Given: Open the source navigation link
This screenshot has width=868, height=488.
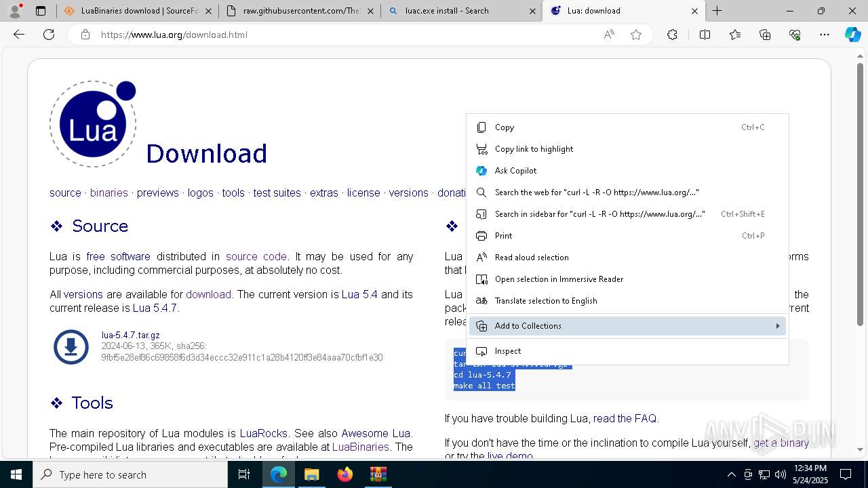Looking at the screenshot, I should tap(65, 193).
